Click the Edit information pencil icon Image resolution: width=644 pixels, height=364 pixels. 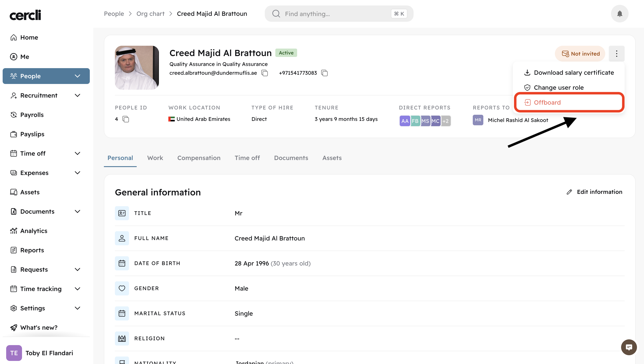[569, 192]
